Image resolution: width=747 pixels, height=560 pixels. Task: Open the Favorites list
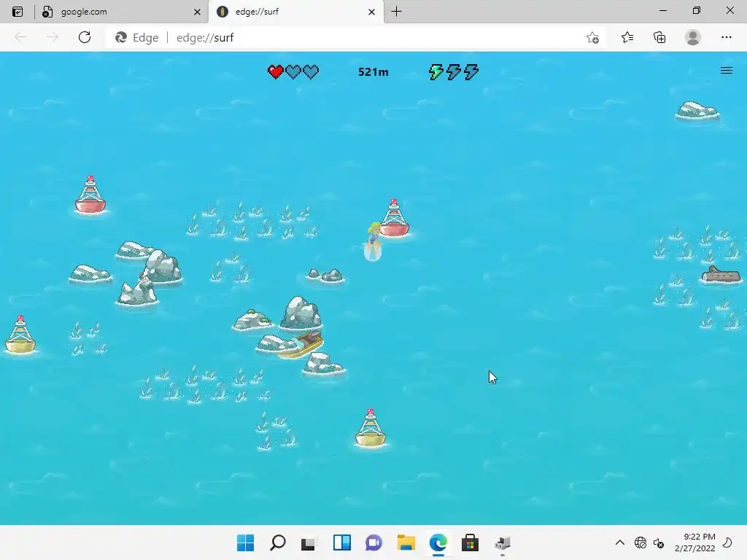627,37
